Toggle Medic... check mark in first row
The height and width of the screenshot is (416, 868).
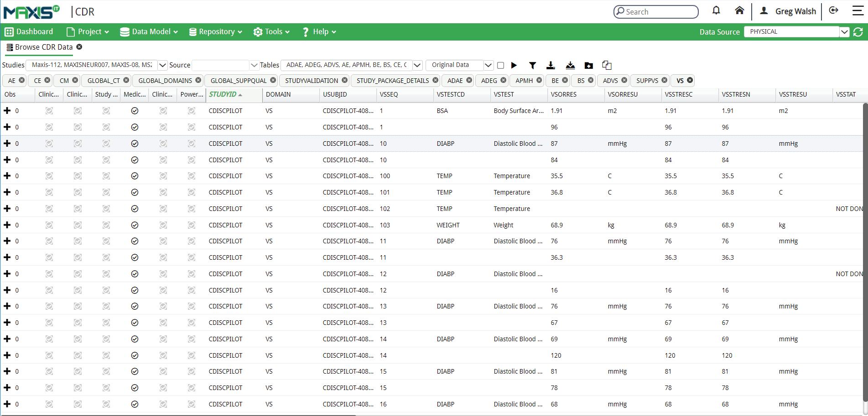(135, 111)
